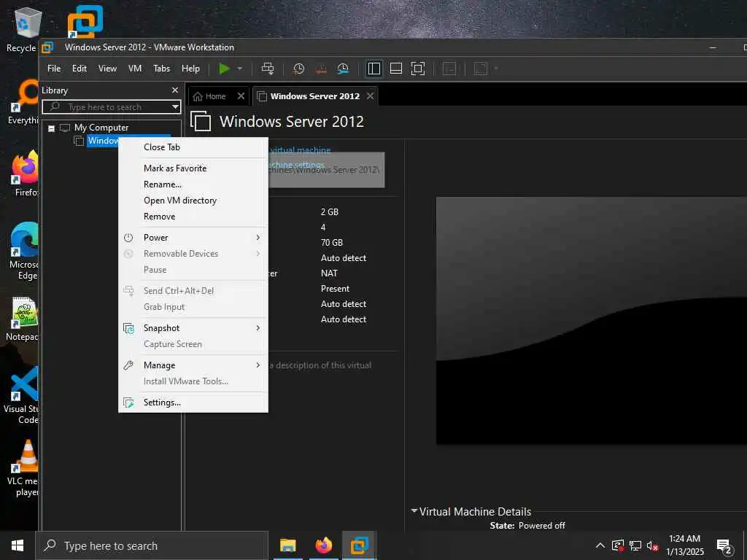
Task: Click Revert to Snapshot toolbar icon
Action: coord(321,69)
